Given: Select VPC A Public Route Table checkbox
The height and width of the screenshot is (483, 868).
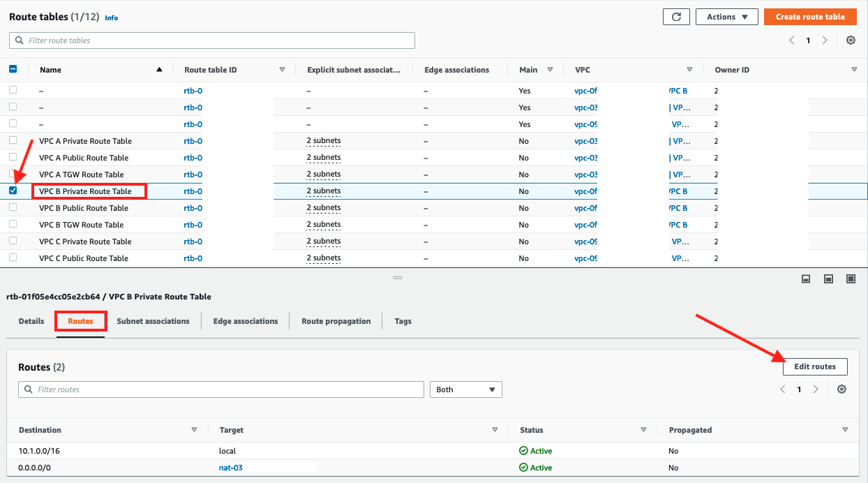Looking at the screenshot, I should 13,157.
